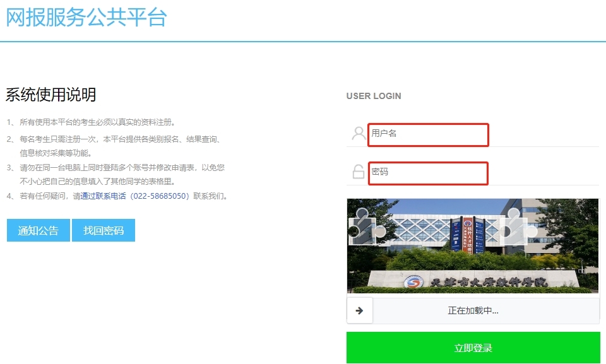
Task: Focus the 用户名 input field
Action: [x=428, y=134]
